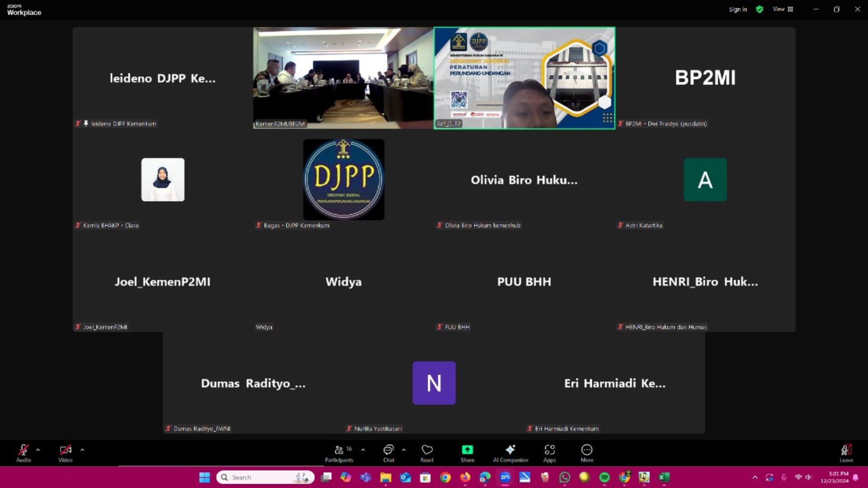The width and height of the screenshot is (868, 488).
Task: Open the More options menu
Action: tap(587, 453)
